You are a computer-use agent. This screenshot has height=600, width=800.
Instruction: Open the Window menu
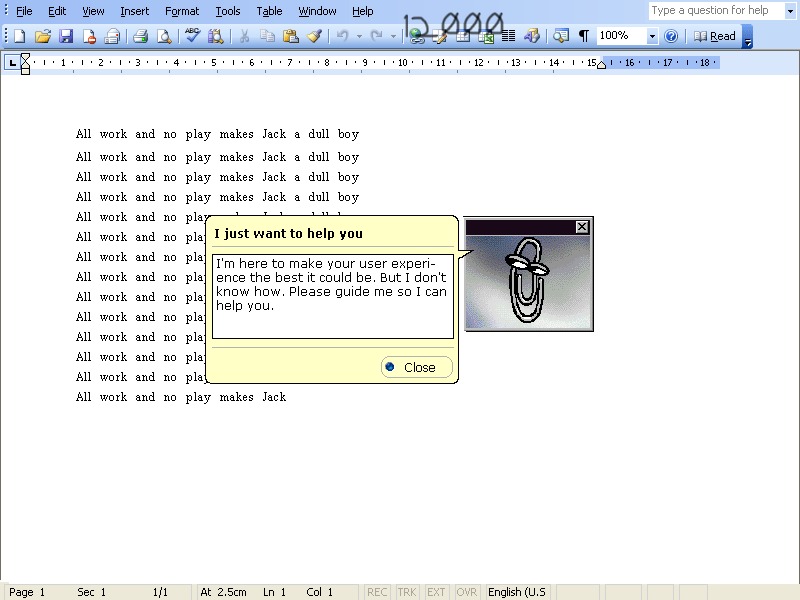[x=317, y=11]
